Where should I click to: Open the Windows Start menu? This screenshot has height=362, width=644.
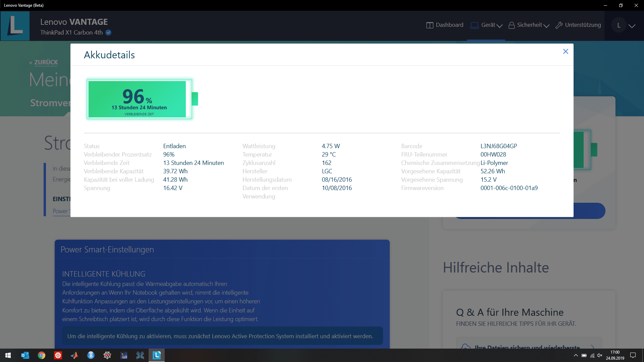8,355
